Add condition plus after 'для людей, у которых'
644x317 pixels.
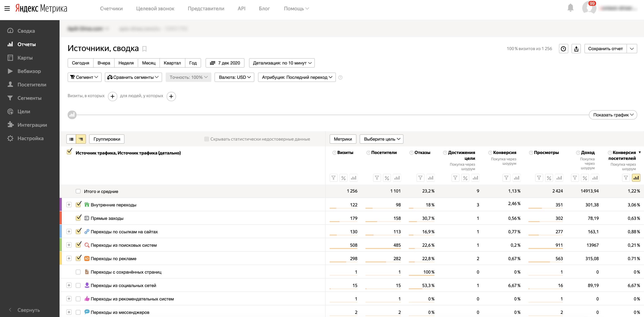click(171, 96)
